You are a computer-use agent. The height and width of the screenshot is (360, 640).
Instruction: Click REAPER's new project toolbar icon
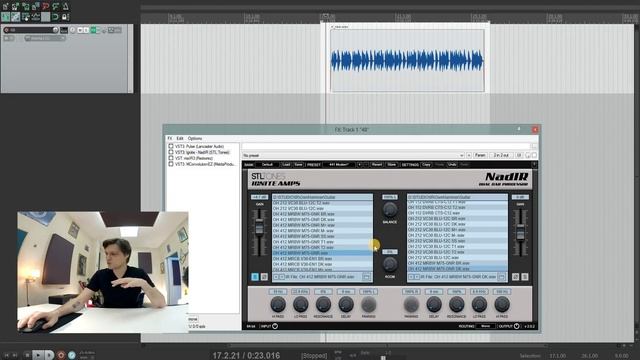click(x=5, y=6)
